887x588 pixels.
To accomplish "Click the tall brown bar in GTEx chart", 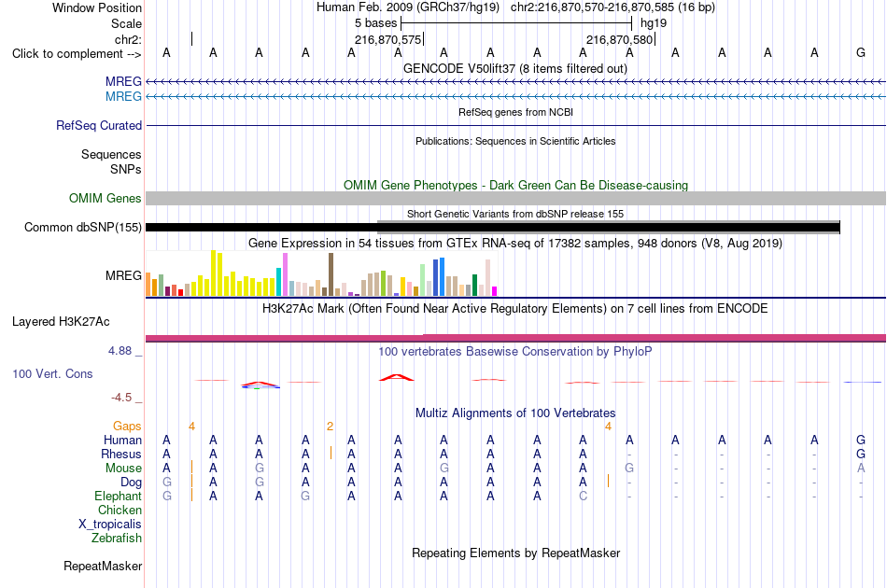I will pyautogui.click(x=331, y=274).
